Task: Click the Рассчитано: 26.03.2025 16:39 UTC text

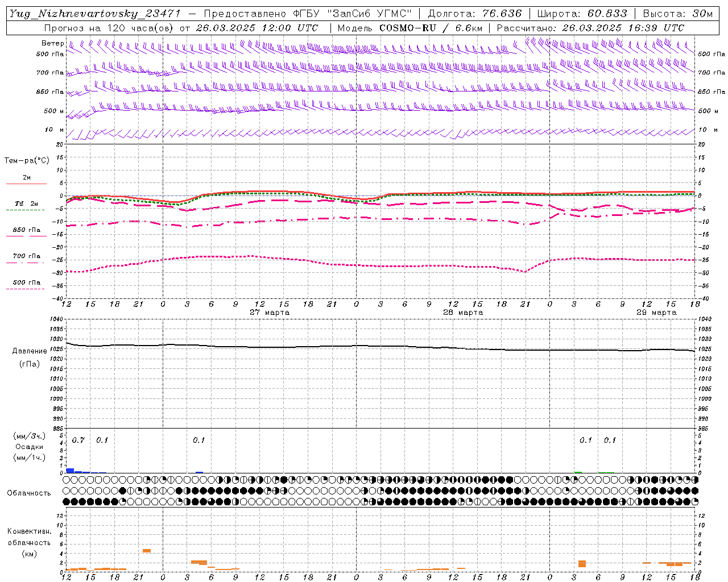Action: point(590,28)
